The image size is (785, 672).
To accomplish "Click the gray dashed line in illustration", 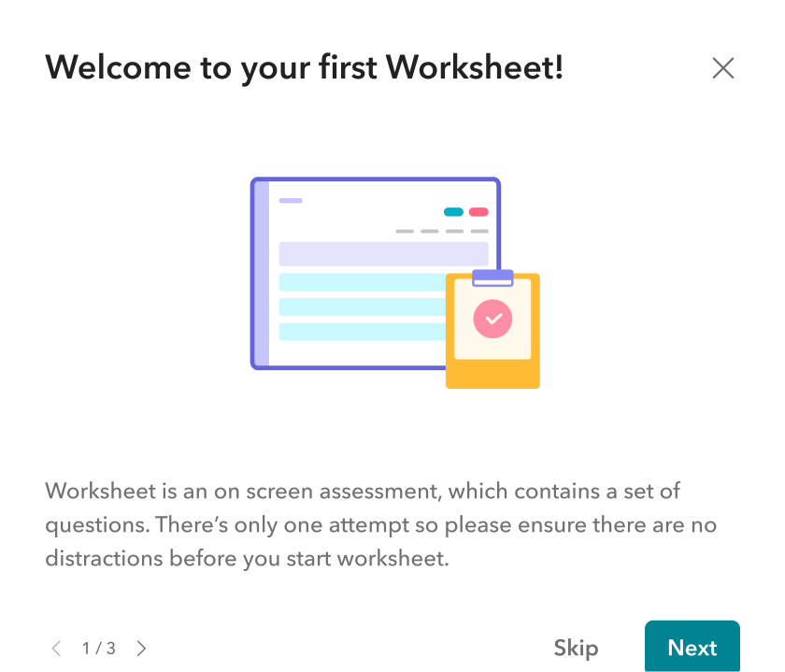I will tap(442, 231).
